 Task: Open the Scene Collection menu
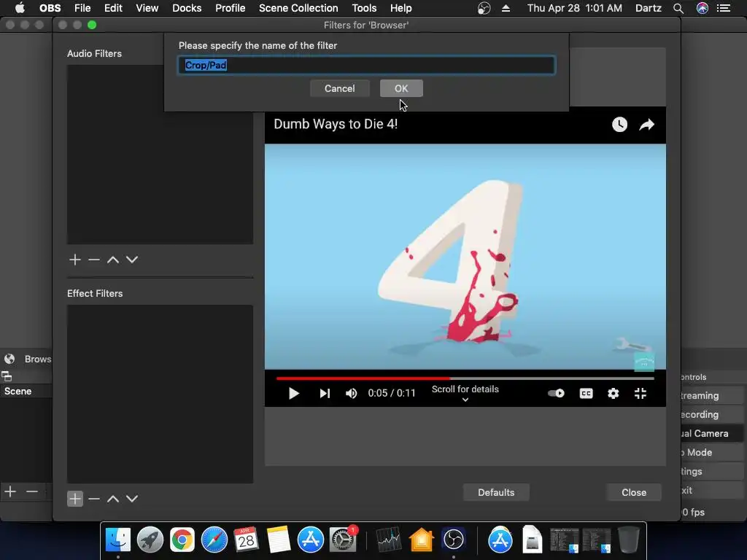(298, 8)
